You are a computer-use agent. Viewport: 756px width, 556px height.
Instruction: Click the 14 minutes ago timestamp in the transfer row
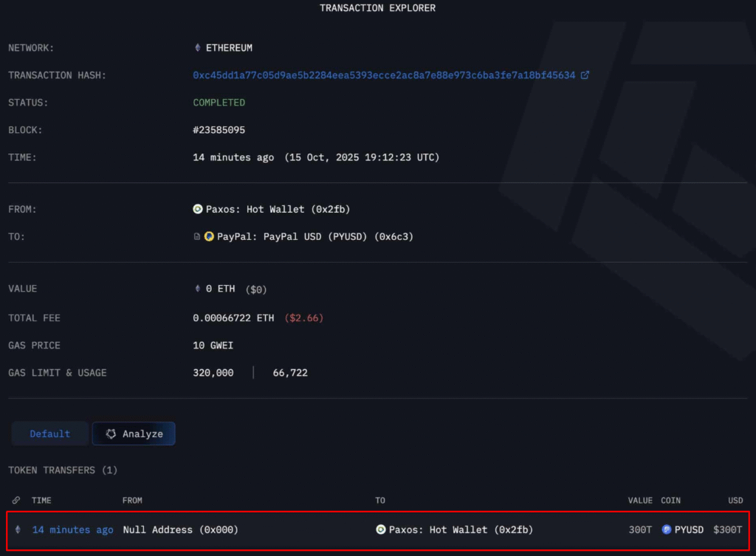tap(72, 529)
